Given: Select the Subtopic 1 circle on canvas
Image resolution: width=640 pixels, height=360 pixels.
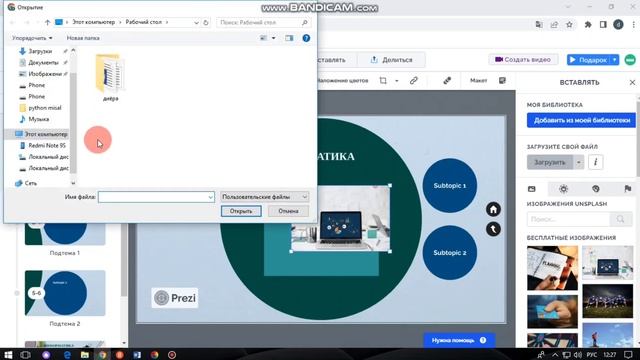Looking at the screenshot, I should [x=449, y=186].
